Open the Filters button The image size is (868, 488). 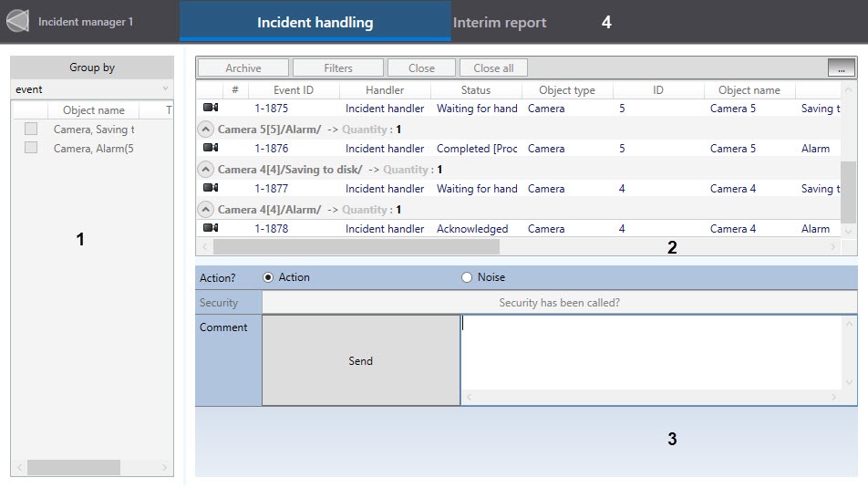338,68
